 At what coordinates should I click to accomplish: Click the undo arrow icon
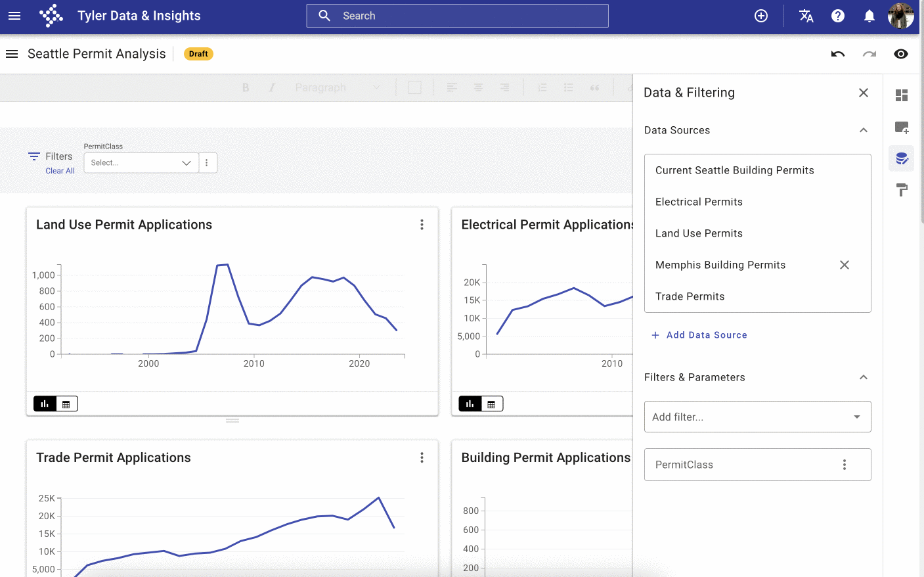(x=837, y=54)
